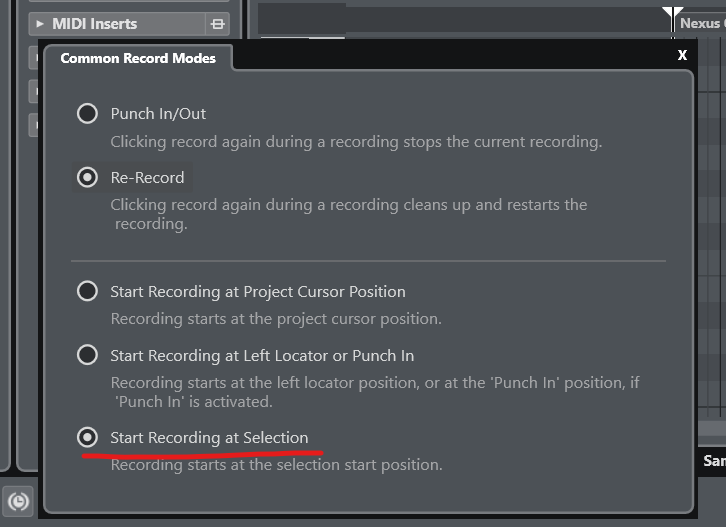
Task: Open the partially visible 'San' lower zone tab
Action: (714, 461)
